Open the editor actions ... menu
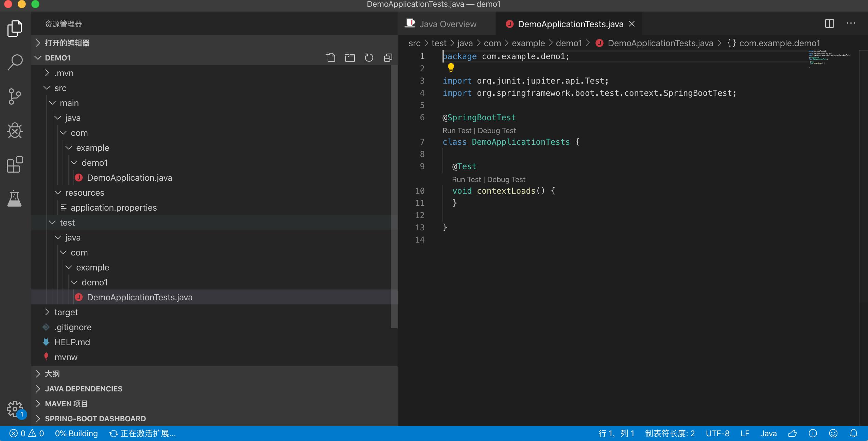The height and width of the screenshot is (441, 868). tap(851, 23)
